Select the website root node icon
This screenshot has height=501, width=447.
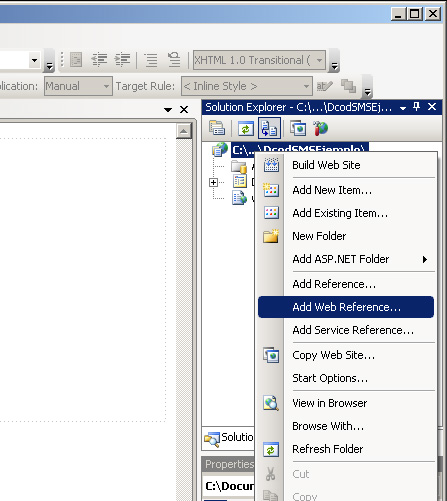click(x=220, y=150)
